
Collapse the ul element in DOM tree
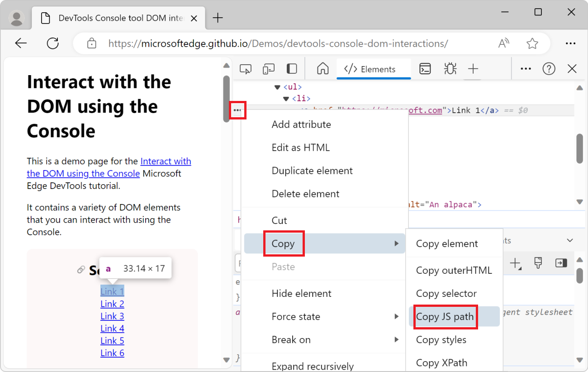click(x=277, y=86)
